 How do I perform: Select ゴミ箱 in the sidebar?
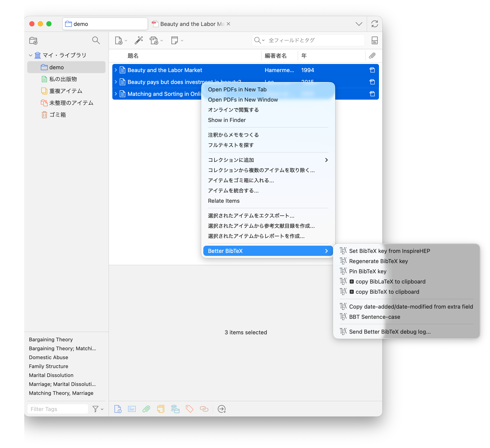[x=57, y=115]
